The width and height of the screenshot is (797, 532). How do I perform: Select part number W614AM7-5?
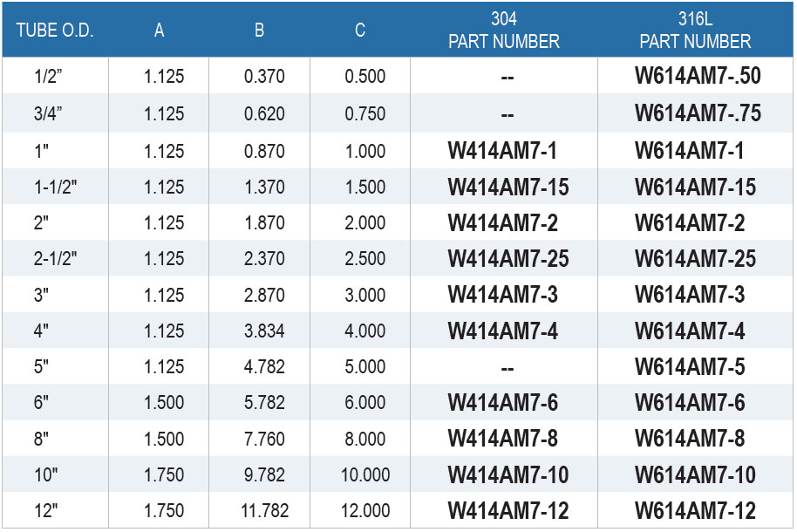pos(689,366)
